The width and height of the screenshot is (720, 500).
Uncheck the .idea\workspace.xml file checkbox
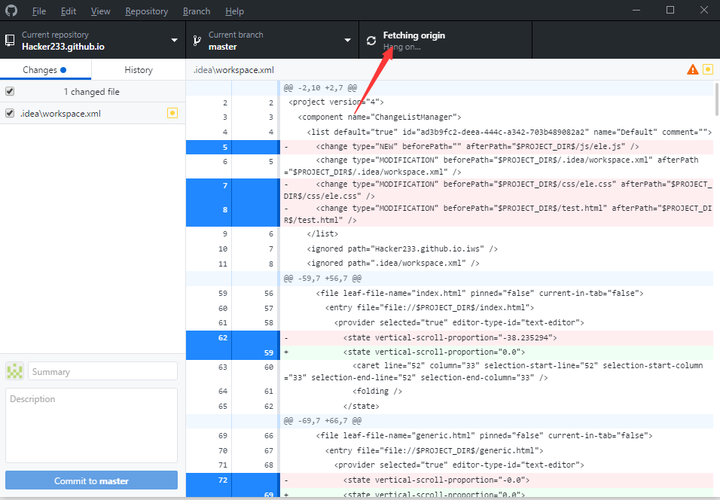pyautogui.click(x=10, y=113)
